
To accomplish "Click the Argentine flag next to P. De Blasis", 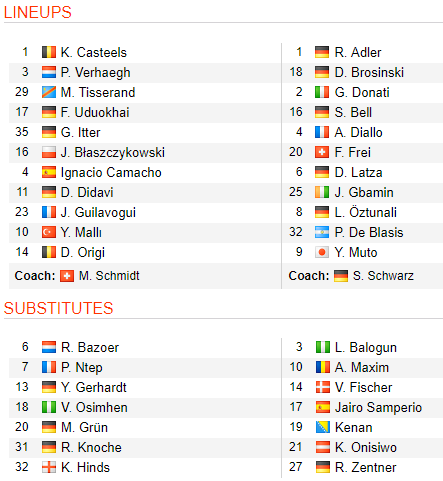I will coord(322,232).
